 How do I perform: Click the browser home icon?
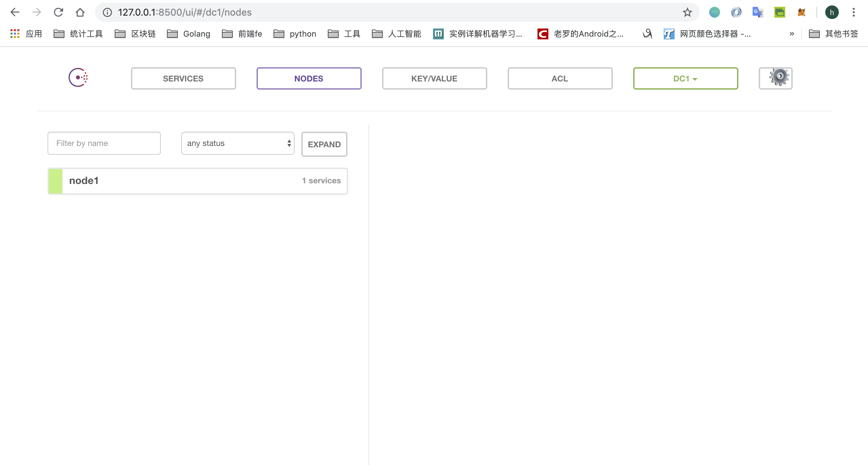click(80, 13)
